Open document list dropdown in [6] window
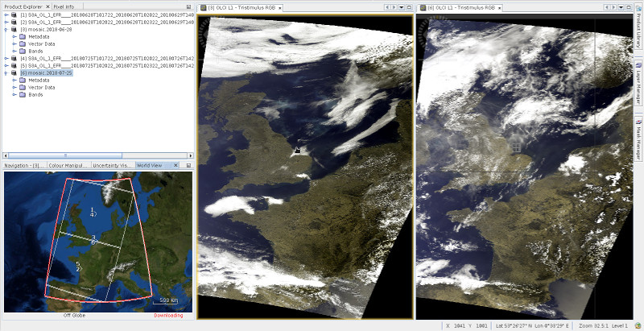Screen dimensions: 644x331 click(x=621, y=7)
